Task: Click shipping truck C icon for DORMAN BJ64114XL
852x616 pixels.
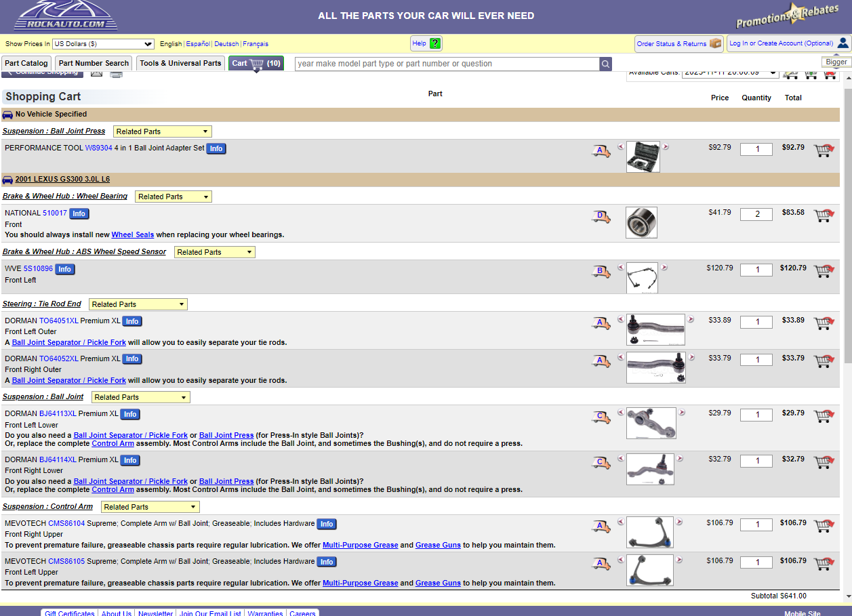Action: click(601, 463)
